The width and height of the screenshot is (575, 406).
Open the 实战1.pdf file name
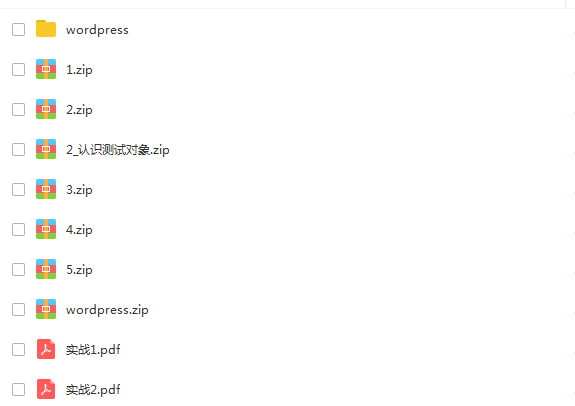[93, 350]
